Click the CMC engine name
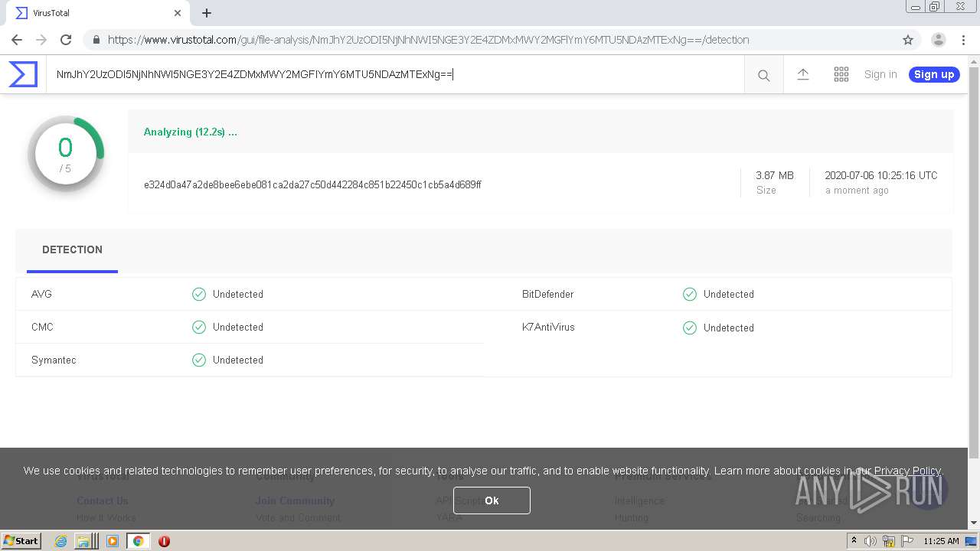Screen dimensions: 980x551 click(42, 327)
